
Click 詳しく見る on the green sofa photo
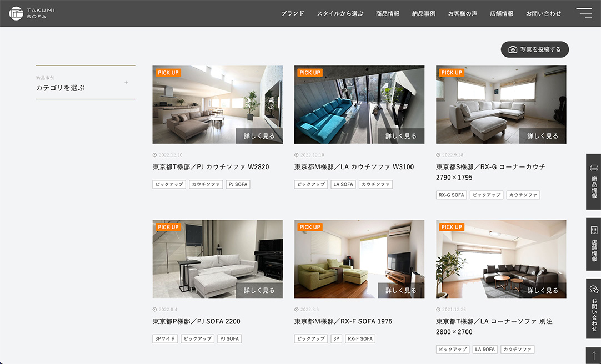401,291
